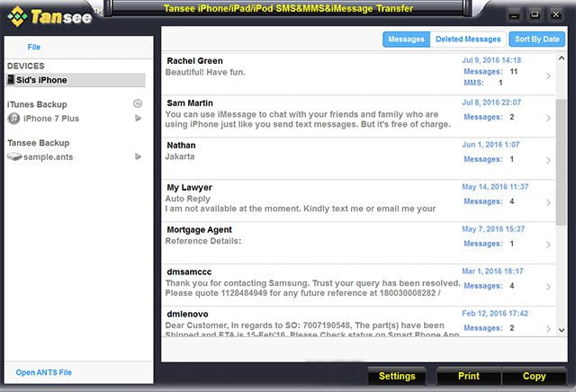Select Sid's iPhone in the devices list
576x392 pixels.
(x=76, y=80)
